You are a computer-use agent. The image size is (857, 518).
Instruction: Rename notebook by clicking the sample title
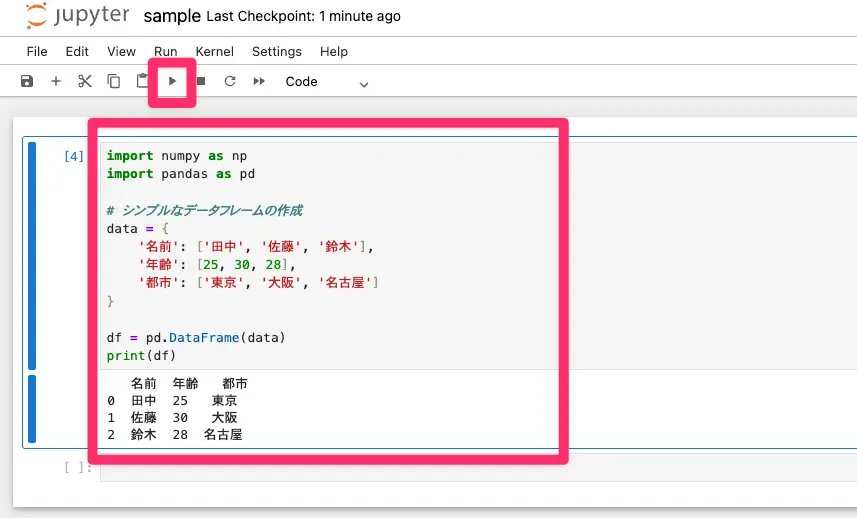tap(172, 16)
